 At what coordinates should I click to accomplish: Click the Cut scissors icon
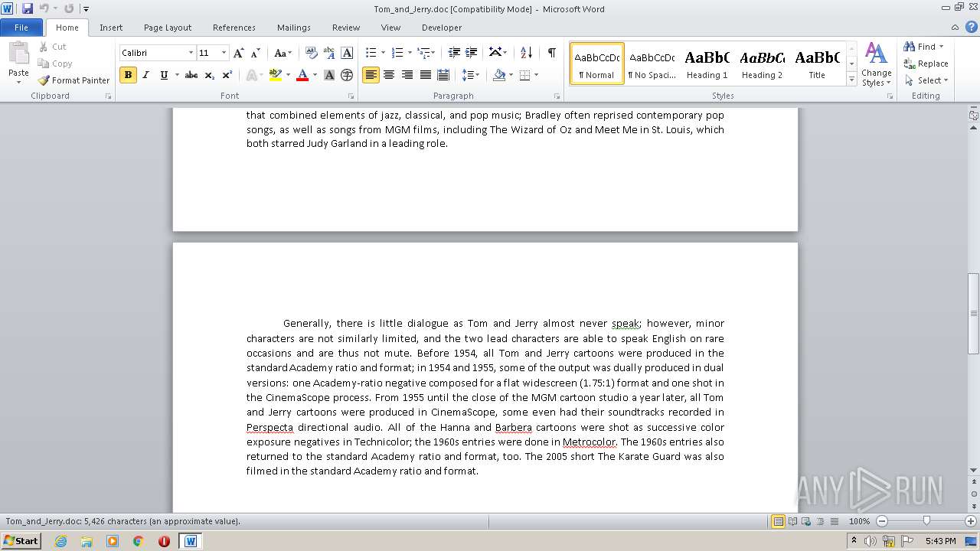pyautogui.click(x=44, y=47)
